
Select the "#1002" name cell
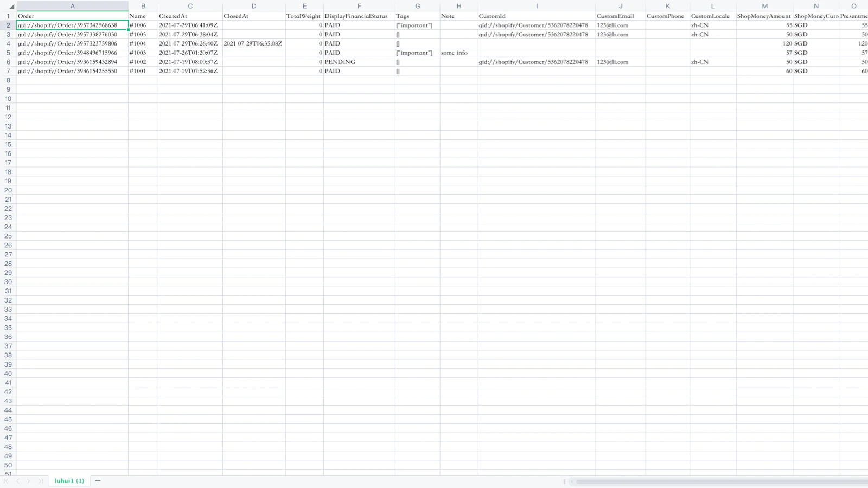tap(143, 62)
